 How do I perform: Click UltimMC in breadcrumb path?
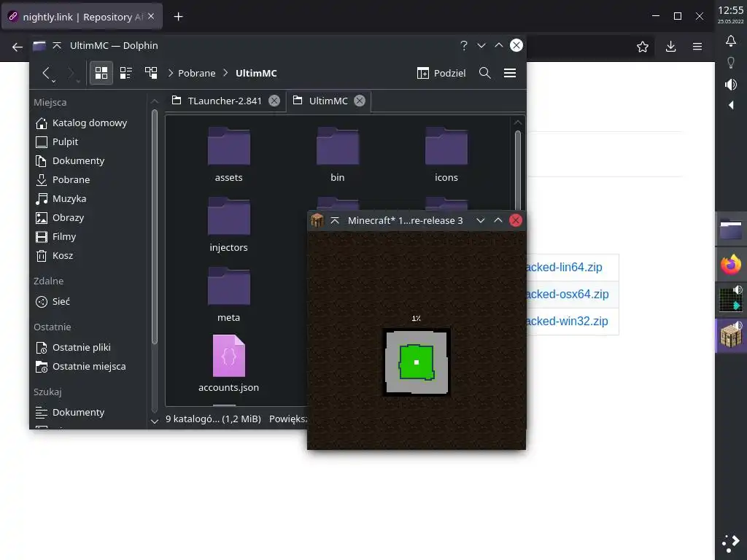point(256,73)
